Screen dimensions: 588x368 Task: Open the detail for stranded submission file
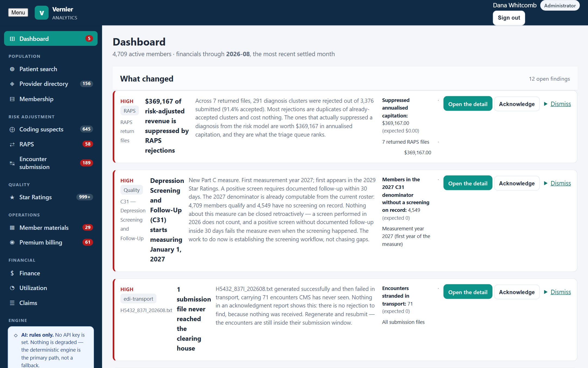pos(468,292)
